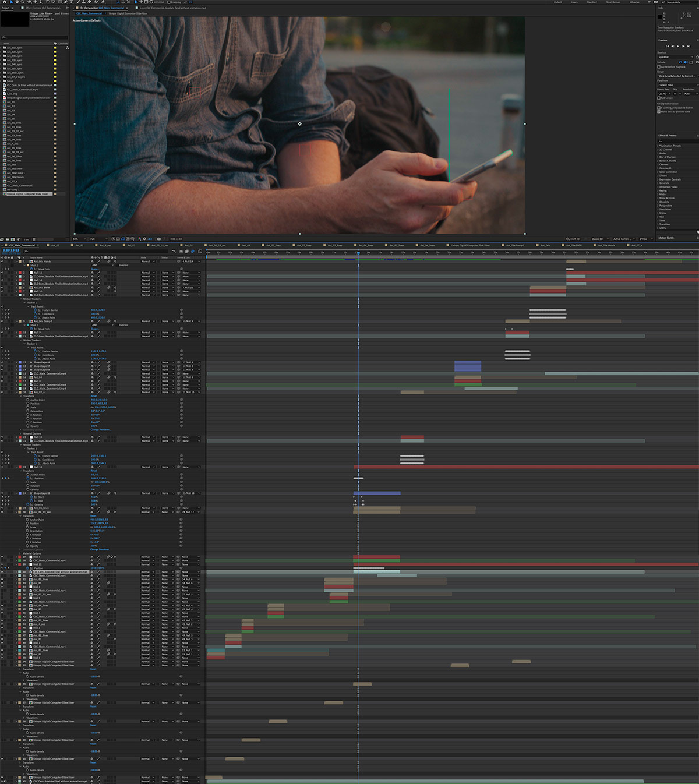Open the Ani_03_18_sec timeline tab
699x784 pixels.
coord(160,245)
